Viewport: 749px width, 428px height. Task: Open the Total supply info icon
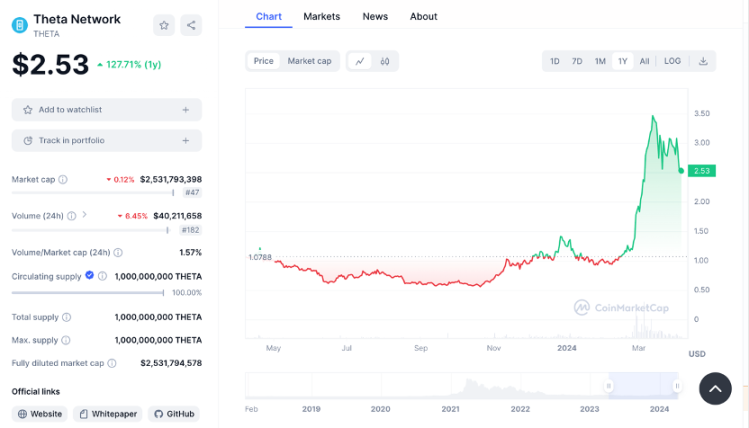(67, 317)
